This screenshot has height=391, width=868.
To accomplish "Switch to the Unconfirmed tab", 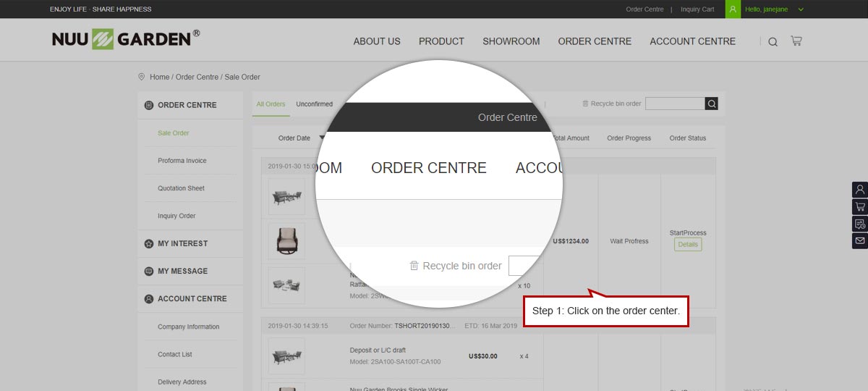I will click(x=315, y=104).
